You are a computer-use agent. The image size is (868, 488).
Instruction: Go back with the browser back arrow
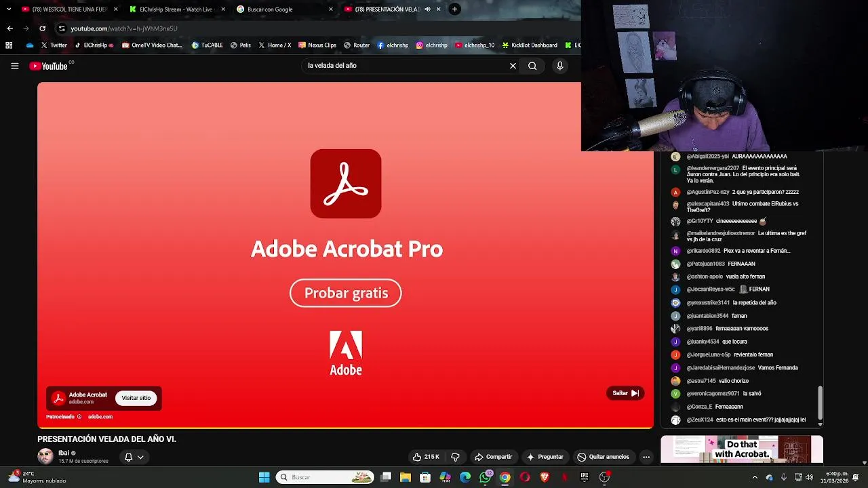point(9,28)
